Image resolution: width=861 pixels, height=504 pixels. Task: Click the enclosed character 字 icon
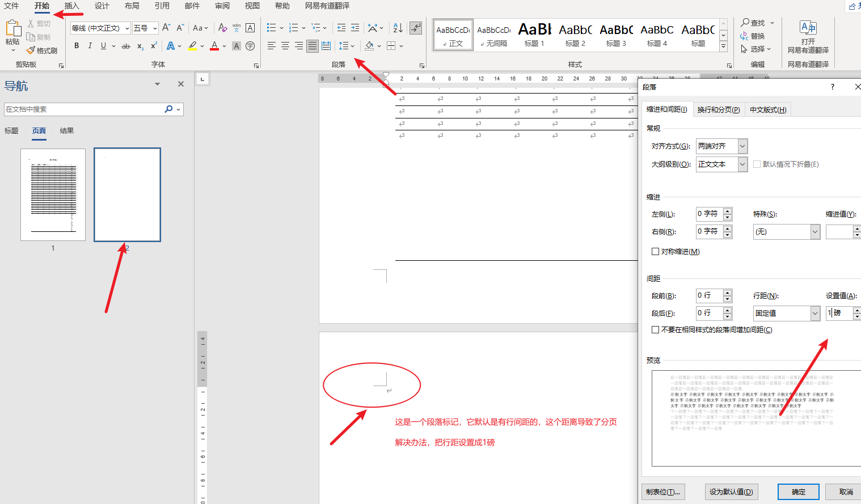tap(250, 46)
